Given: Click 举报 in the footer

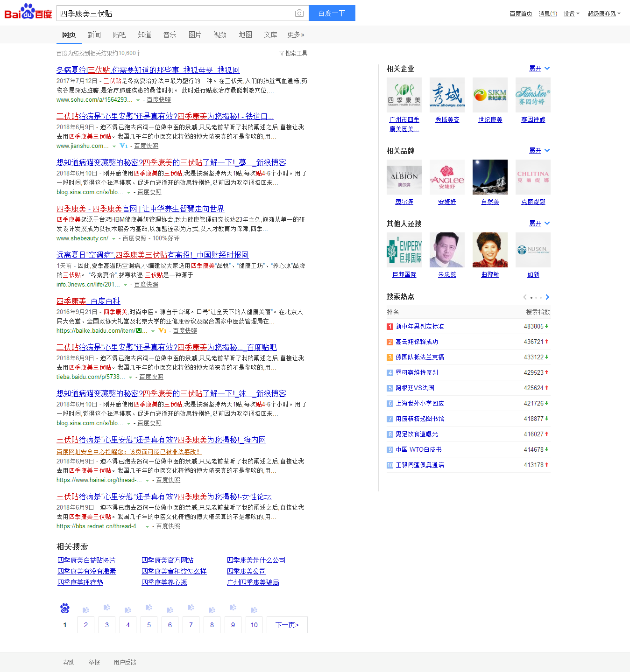Looking at the screenshot, I should pos(94,662).
